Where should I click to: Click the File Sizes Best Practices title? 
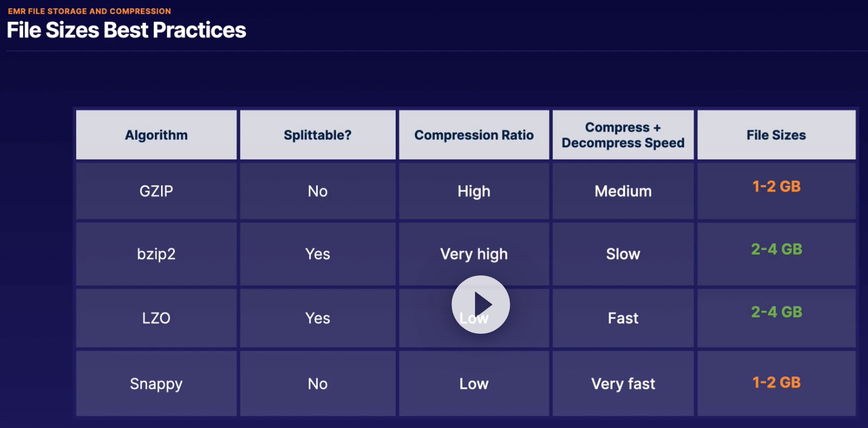click(x=126, y=30)
